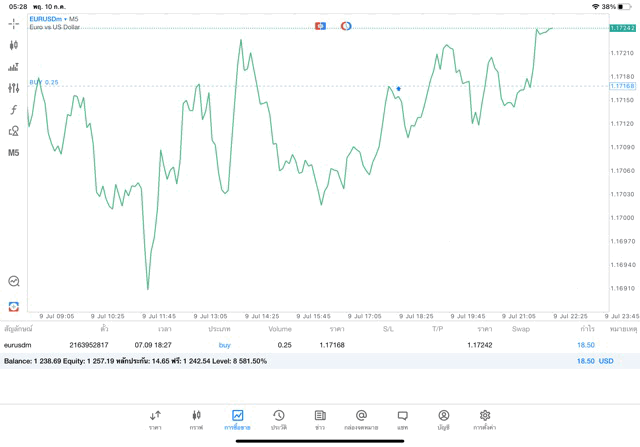Tap the zoom icon at chart's lower left
The width and height of the screenshot is (640, 447).
(14, 282)
